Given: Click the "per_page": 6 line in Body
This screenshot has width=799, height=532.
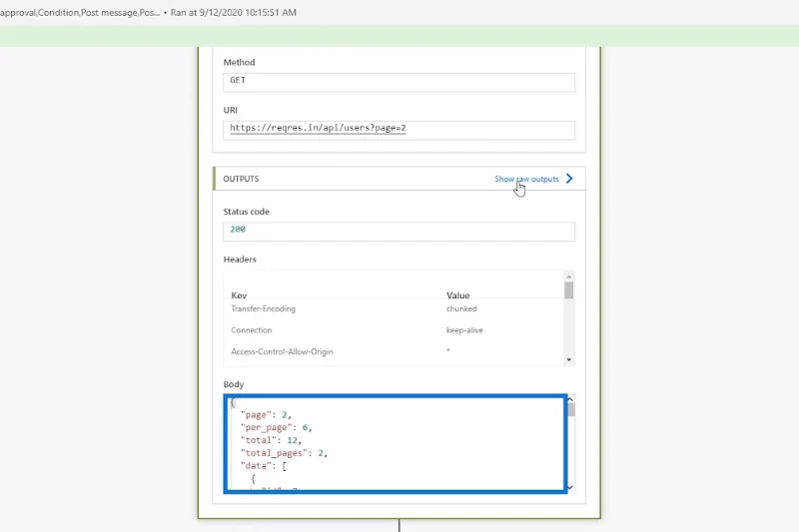Looking at the screenshot, I should [x=276, y=427].
